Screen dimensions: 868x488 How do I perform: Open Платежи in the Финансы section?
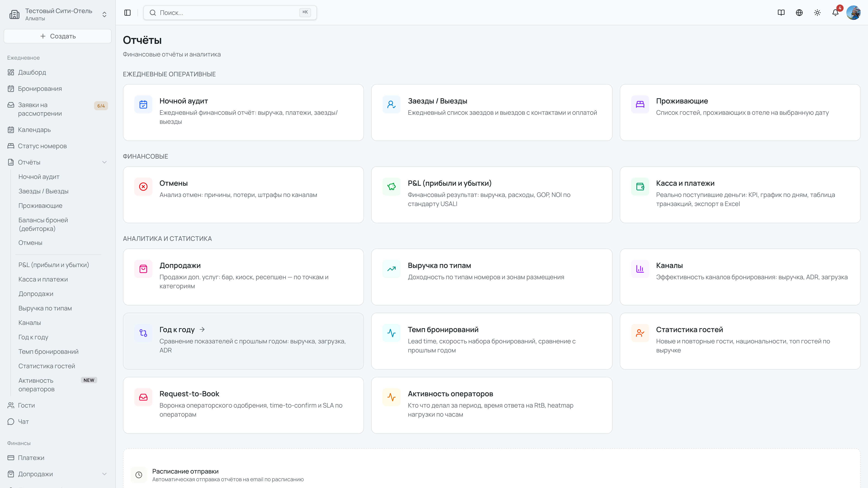(x=58, y=458)
